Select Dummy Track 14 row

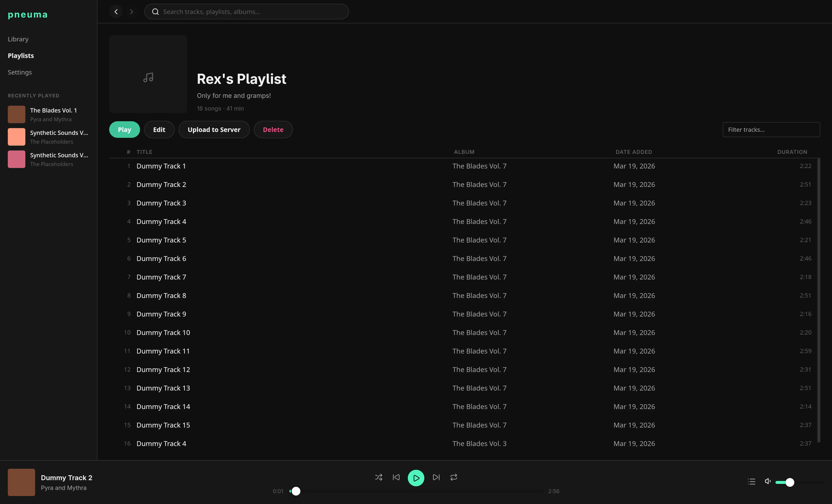click(x=463, y=406)
